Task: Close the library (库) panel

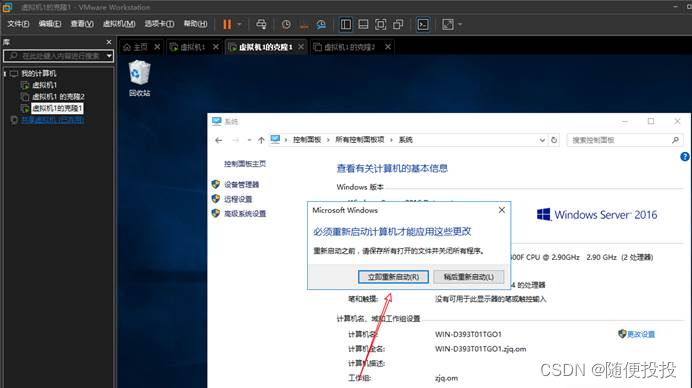Action: pos(109,42)
